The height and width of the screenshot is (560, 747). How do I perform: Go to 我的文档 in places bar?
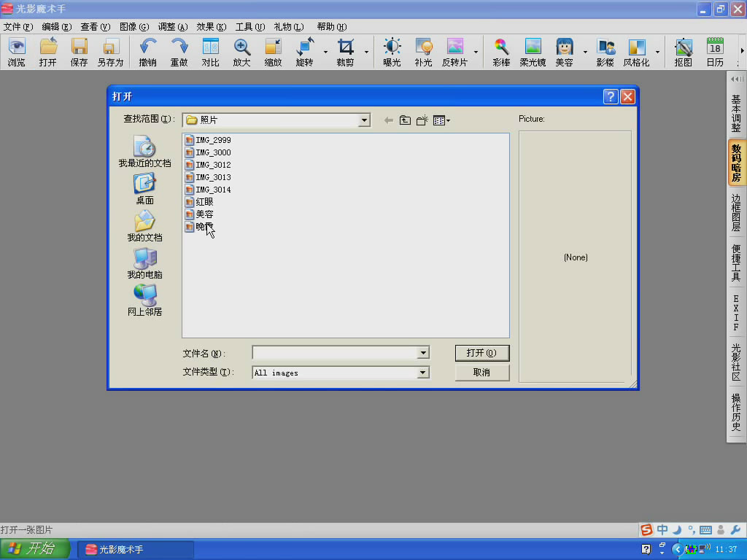tap(145, 226)
